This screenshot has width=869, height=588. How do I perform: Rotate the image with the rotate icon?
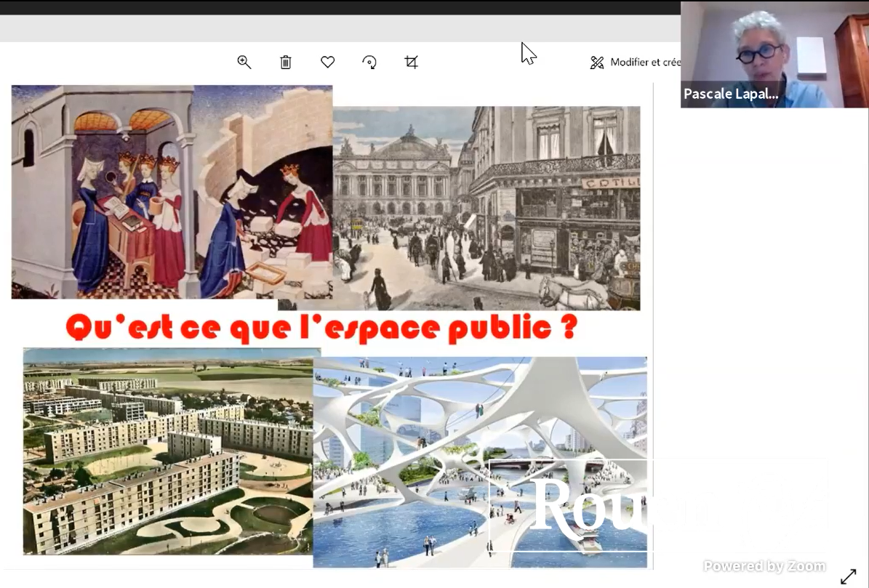(x=369, y=62)
